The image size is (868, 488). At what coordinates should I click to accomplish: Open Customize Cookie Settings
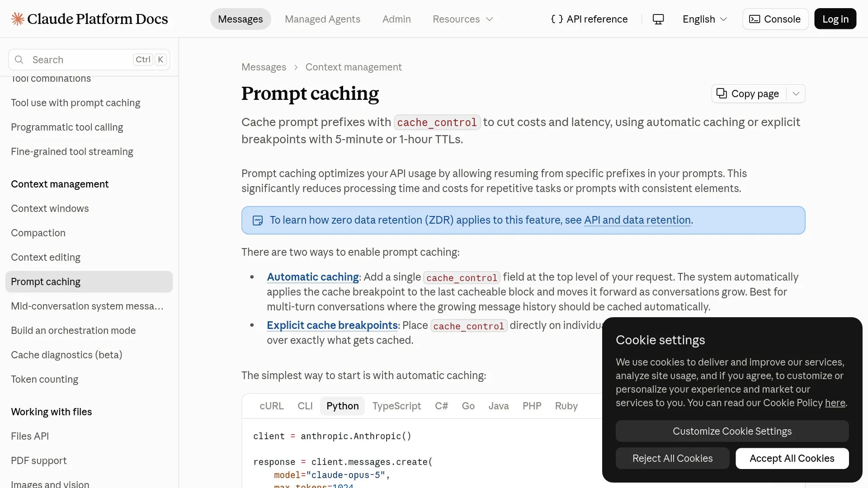(x=732, y=431)
